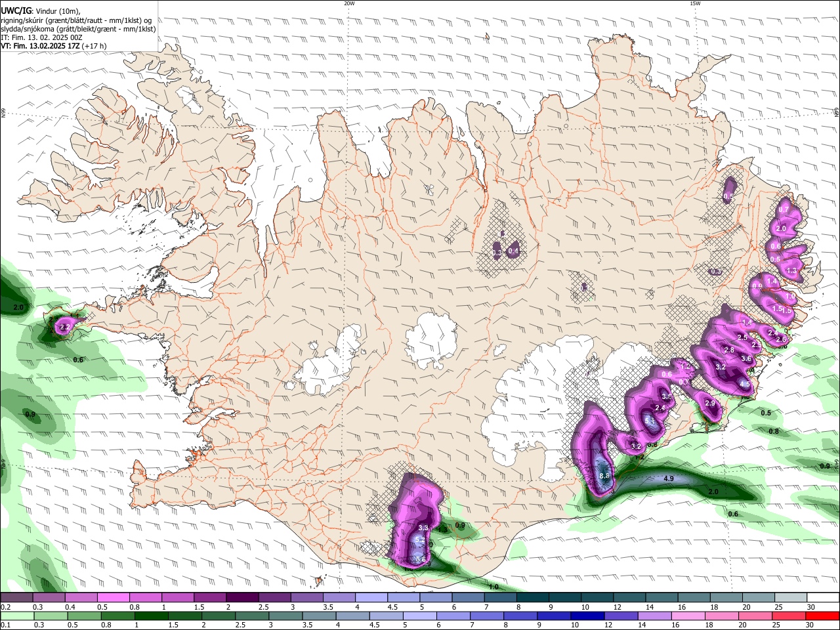The image size is (840, 630).
Task: Click the grey-purple 0.2–0.3 snow legend swatch
Action: click(x=16, y=597)
